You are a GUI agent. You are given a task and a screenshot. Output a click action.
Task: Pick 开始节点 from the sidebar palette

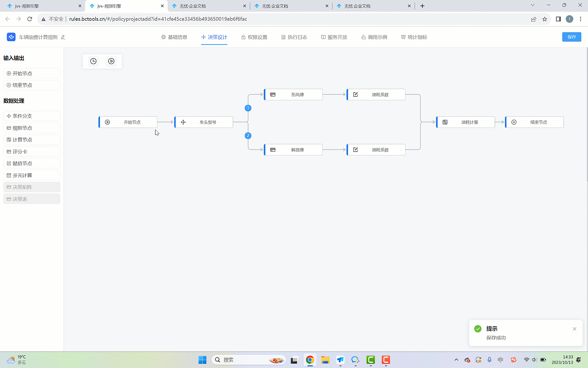pyautogui.click(x=32, y=73)
